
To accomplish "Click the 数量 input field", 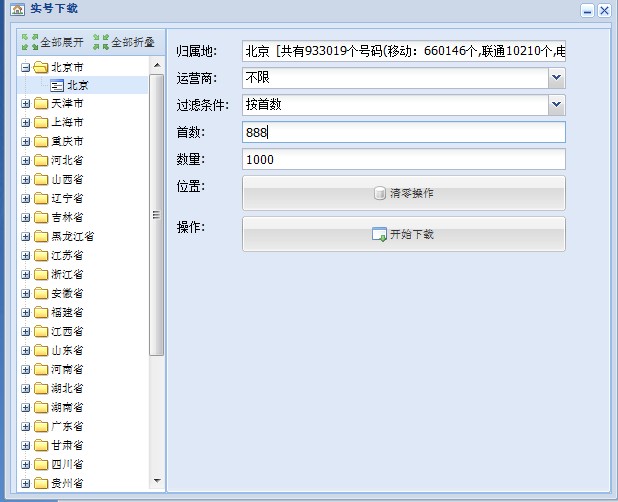I will (403, 159).
